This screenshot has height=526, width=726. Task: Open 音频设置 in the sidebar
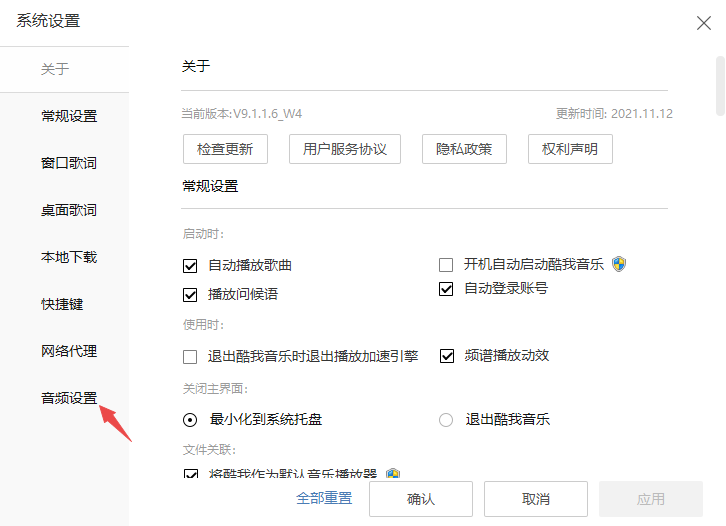(69, 398)
